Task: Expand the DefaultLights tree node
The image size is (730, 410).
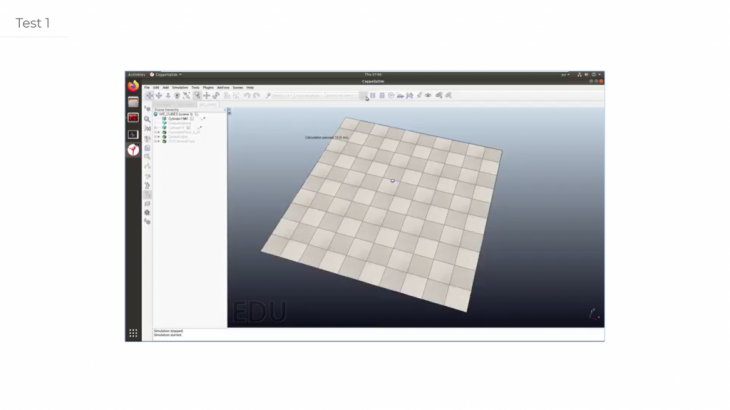Action: (x=156, y=138)
